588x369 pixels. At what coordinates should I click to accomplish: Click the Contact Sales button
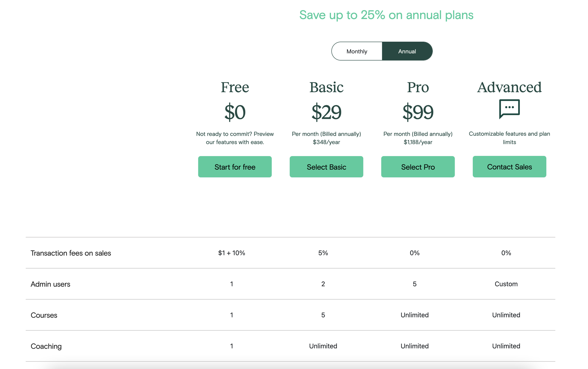509,167
